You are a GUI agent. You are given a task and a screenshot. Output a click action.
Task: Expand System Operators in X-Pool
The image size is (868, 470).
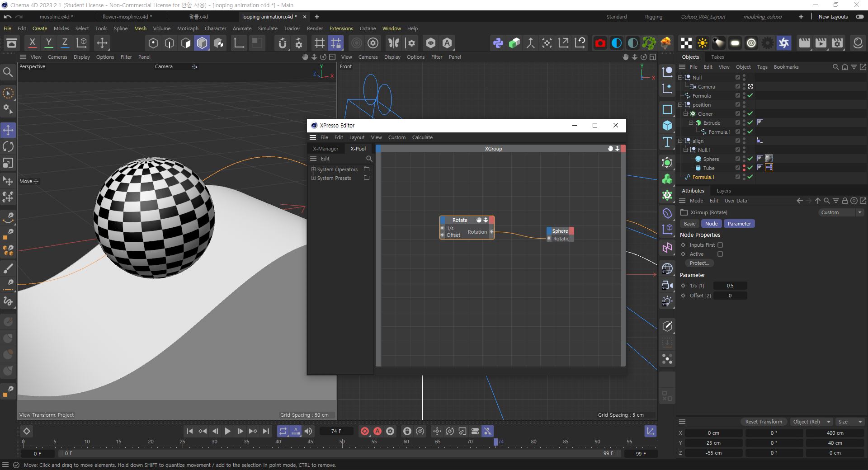(x=313, y=169)
